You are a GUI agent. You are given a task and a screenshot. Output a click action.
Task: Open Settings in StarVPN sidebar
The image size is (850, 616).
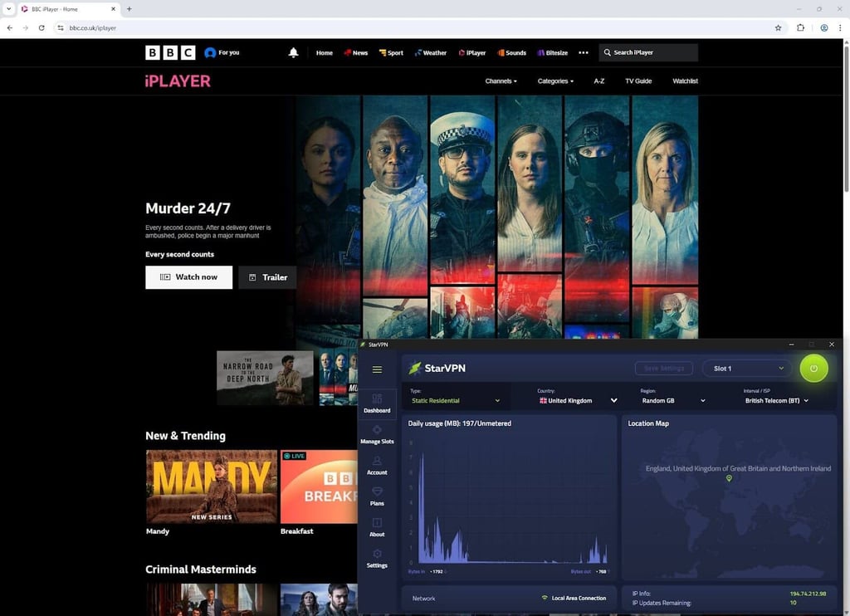pyautogui.click(x=377, y=559)
